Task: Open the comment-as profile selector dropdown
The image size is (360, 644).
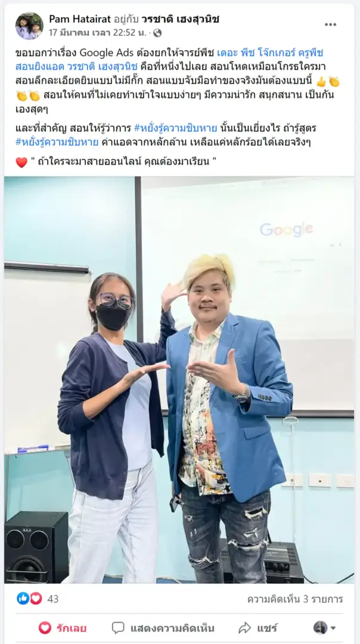Action: 325,627
